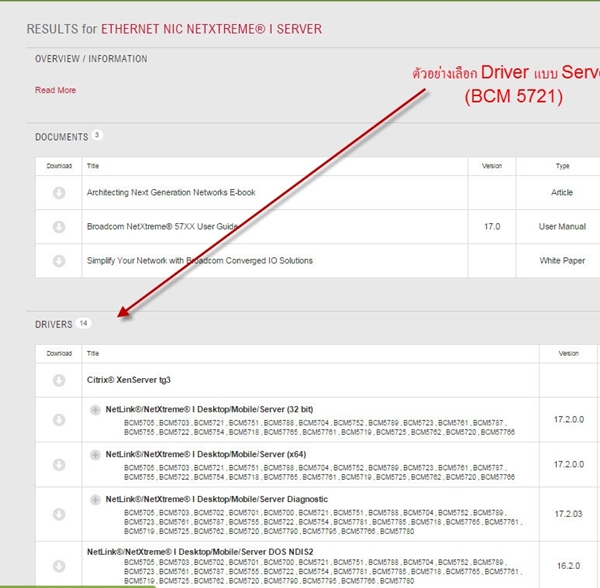Click the chipset list under the (x64) driver

[319, 472]
